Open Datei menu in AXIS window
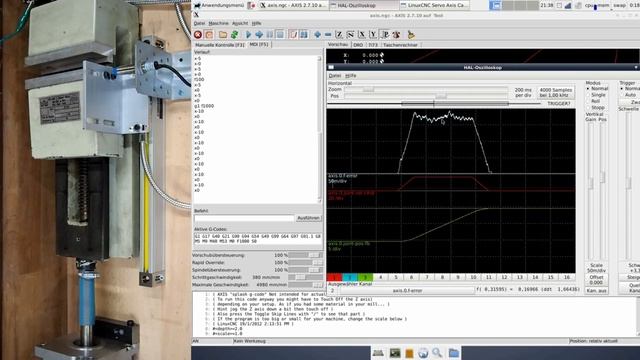The height and width of the screenshot is (360, 640). pyautogui.click(x=199, y=23)
